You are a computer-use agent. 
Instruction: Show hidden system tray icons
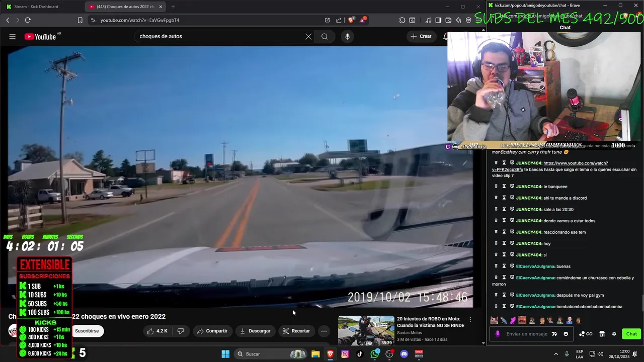point(556,354)
